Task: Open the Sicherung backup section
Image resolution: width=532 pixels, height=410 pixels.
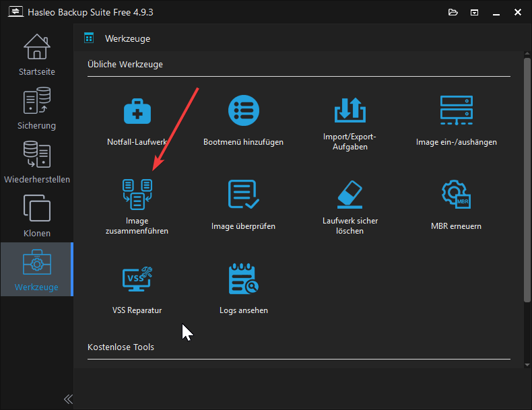Action: (36, 108)
